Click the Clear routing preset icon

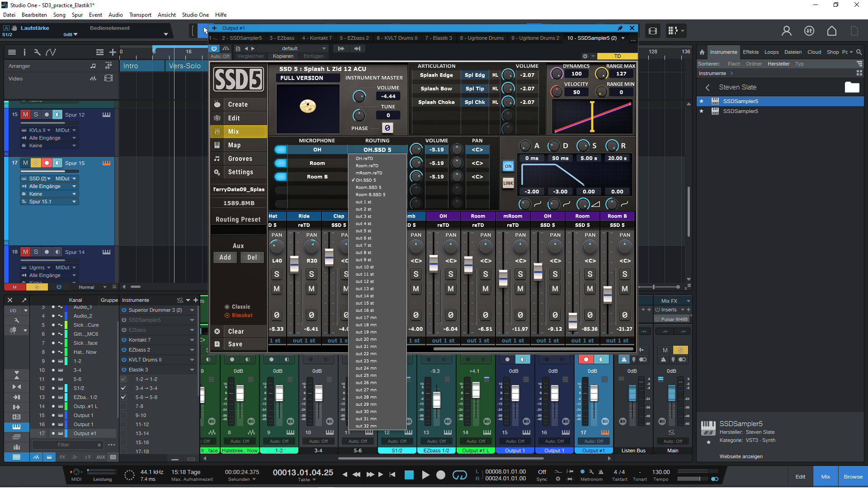tap(217, 331)
